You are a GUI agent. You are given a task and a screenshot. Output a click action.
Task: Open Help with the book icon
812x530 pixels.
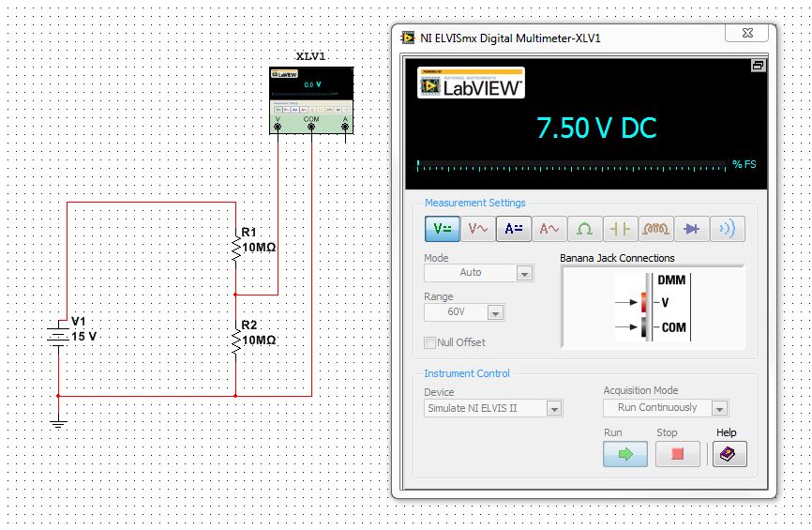pyautogui.click(x=729, y=454)
